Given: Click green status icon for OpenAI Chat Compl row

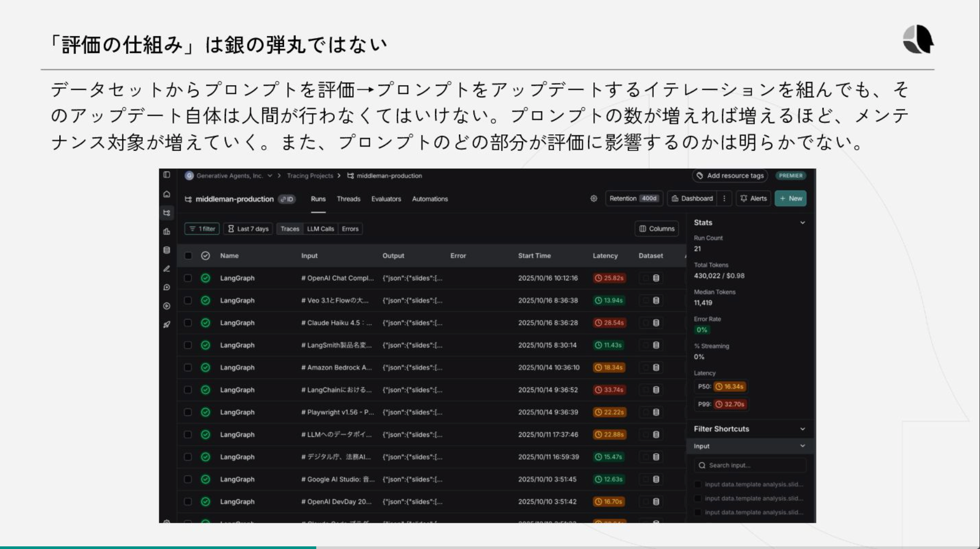Looking at the screenshot, I should [206, 278].
